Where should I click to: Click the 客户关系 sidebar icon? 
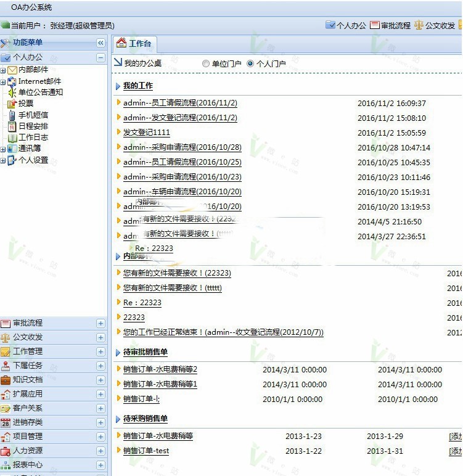pos(6,408)
